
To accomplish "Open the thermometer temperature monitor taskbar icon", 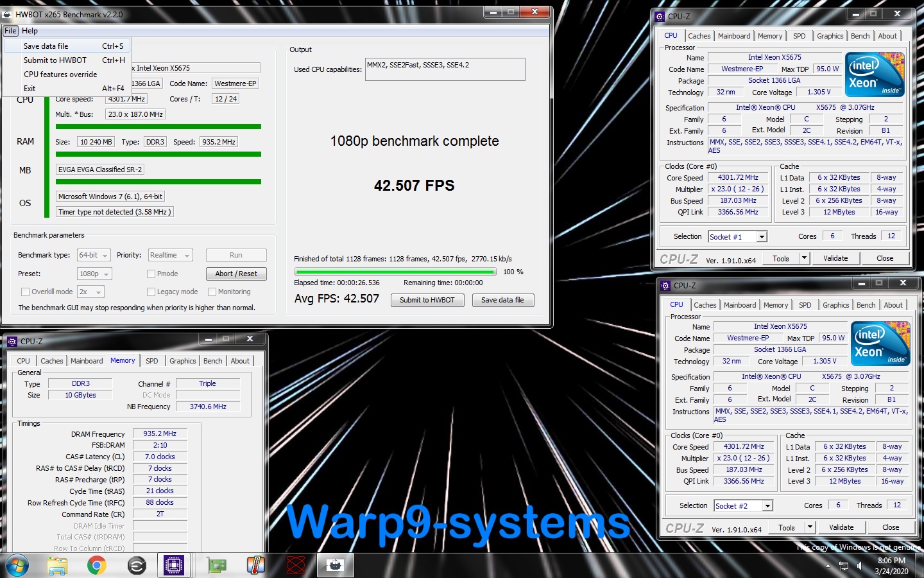I will click(x=256, y=565).
